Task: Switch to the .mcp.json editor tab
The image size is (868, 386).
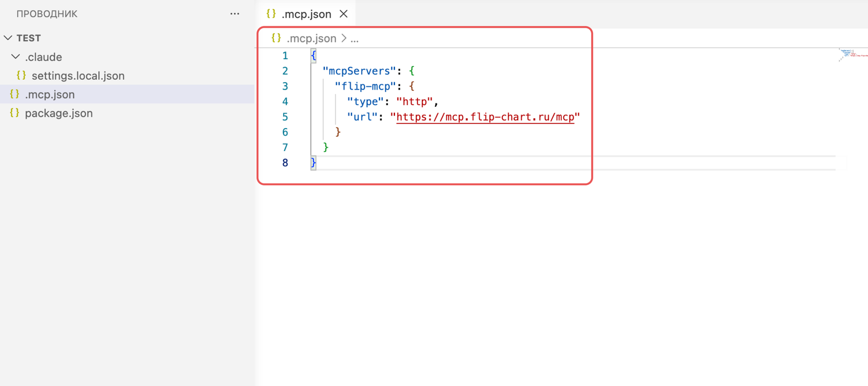Action: pyautogui.click(x=306, y=14)
